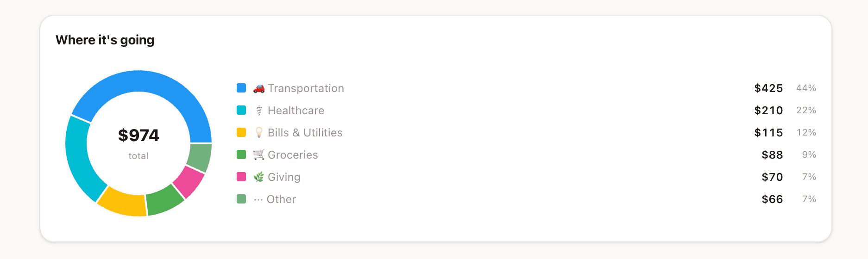Click the Bills & Utilities lightbulb icon
This screenshot has width=868, height=259.
point(259,133)
